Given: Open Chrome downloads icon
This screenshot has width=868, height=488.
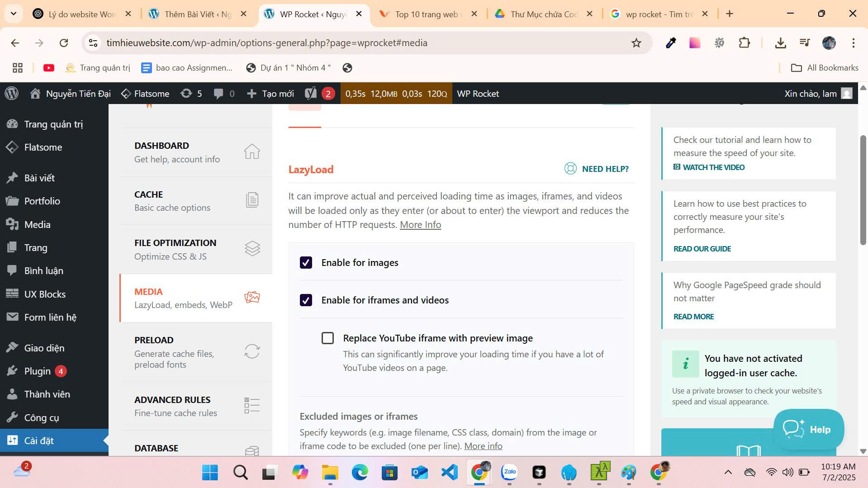Looking at the screenshot, I should (780, 43).
